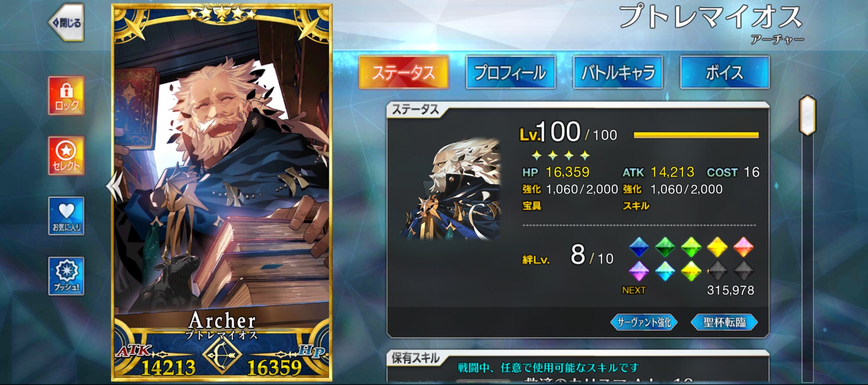Viewport: 868px width, 385px height.
Task: Click the last unfilled dark gem icon
Action: point(743,271)
